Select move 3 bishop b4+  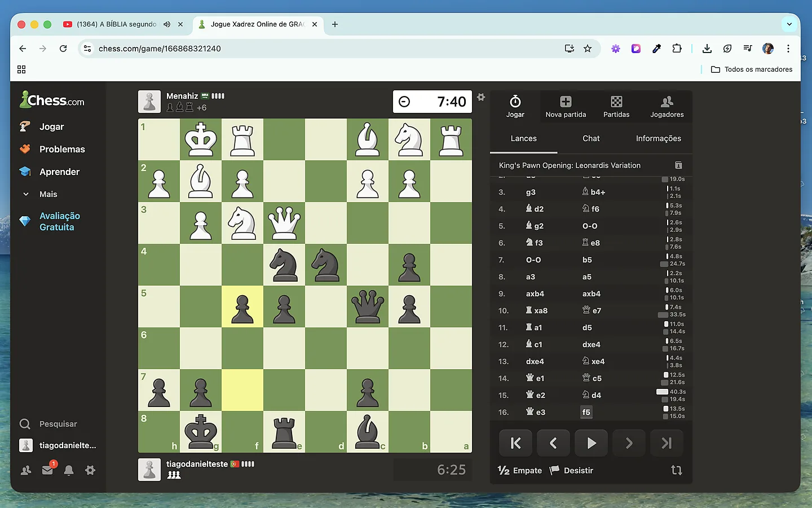coord(593,192)
